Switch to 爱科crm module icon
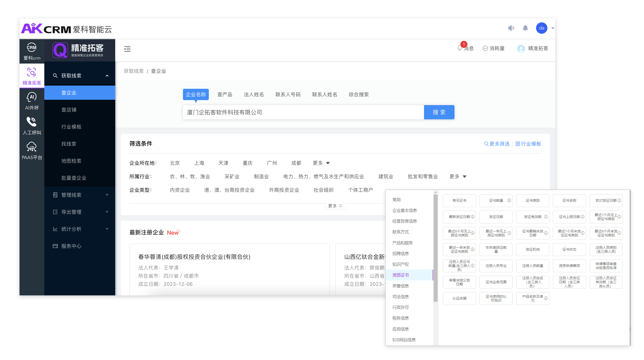The height and width of the screenshot is (360, 644). [32, 48]
